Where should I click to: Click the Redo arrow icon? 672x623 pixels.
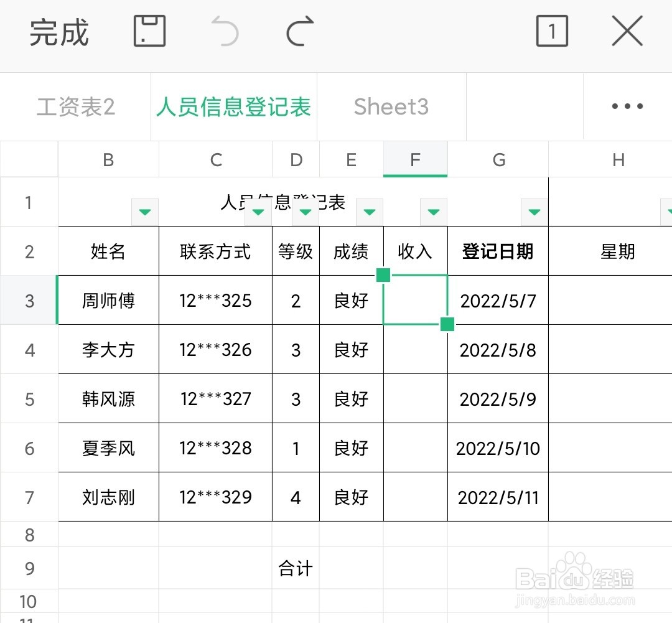[299, 31]
